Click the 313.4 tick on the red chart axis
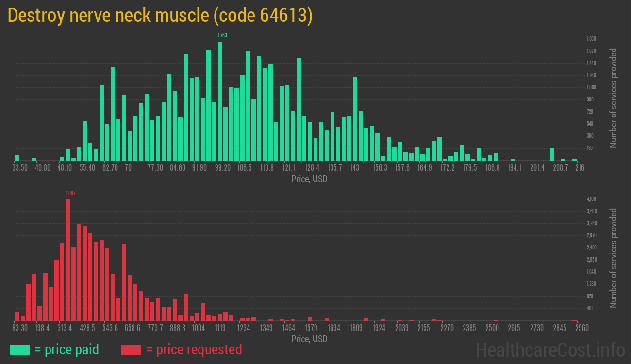The height and width of the screenshot is (364, 631). click(x=65, y=328)
